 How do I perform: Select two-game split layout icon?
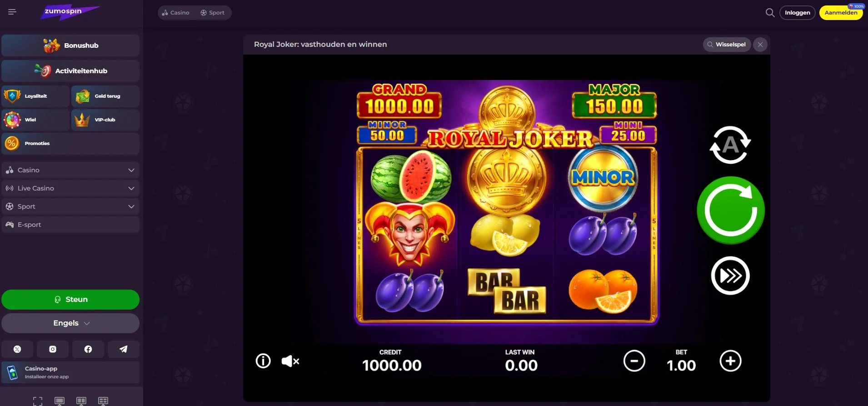tap(81, 401)
